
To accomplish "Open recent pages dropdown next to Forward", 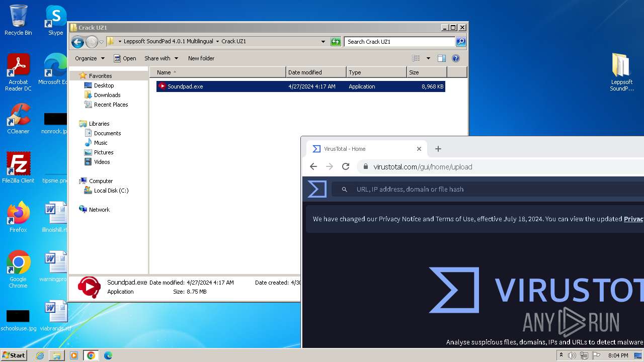I will [101, 42].
